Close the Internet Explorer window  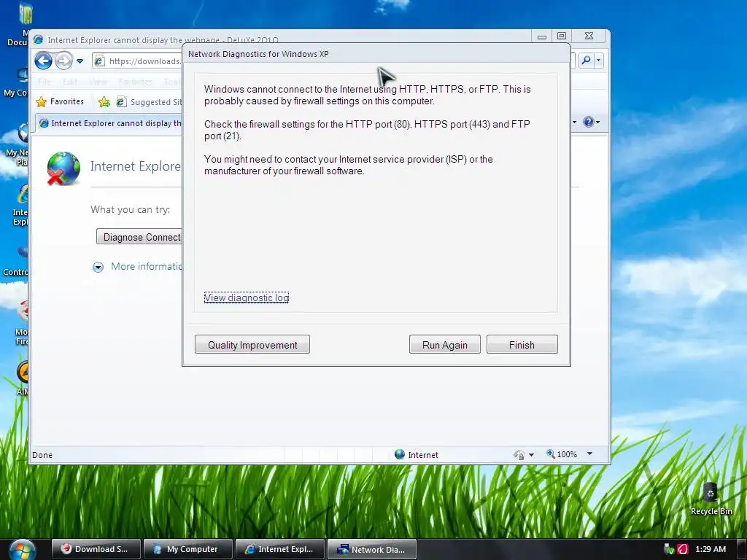pos(589,36)
